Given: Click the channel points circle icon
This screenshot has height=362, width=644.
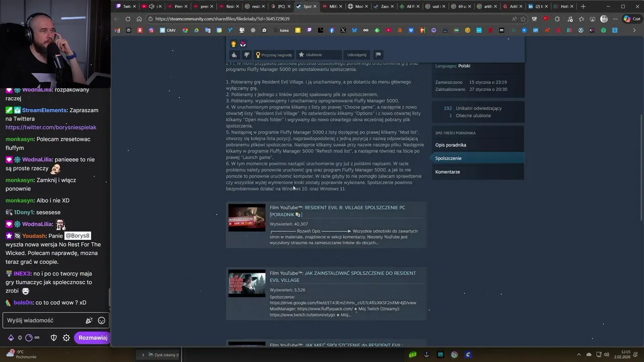Looking at the screenshot, I should pos(29,338).
